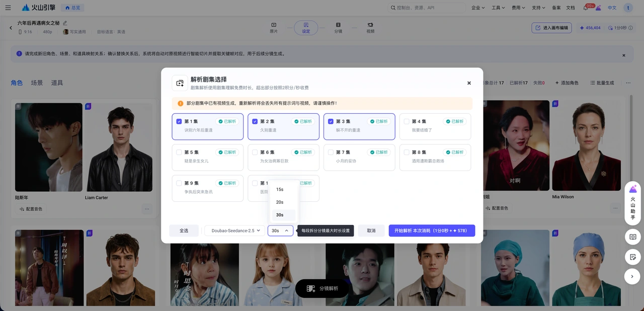Image resolution: width=644 pixels, height=311 pixels.
Task: Dismiss the info banner with its close icon
Action: click(x=624, y=55)
